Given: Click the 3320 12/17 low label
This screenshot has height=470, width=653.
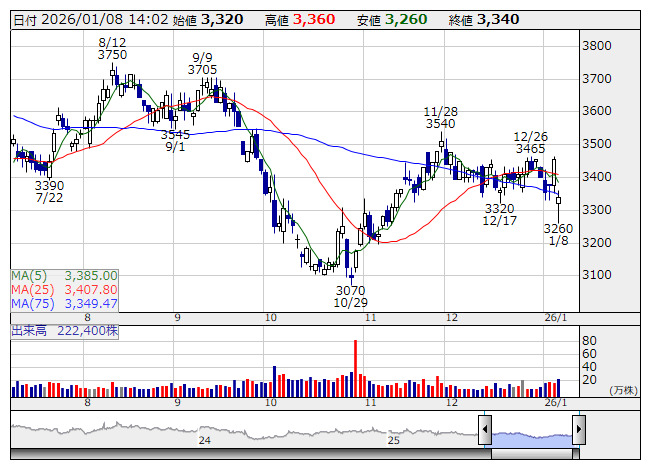Looking at the screenshot, I should point(500,214).
